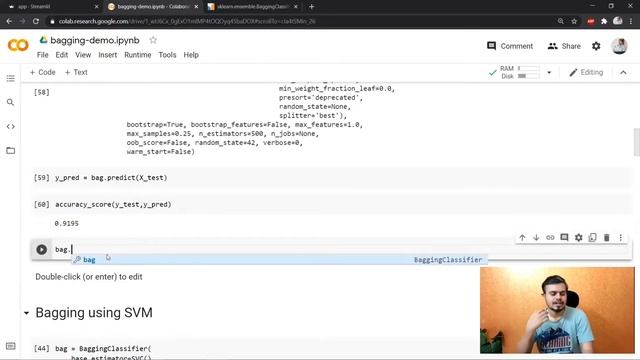Add a new Code cell
Viewport: 640px width, 360px height.
42,72
